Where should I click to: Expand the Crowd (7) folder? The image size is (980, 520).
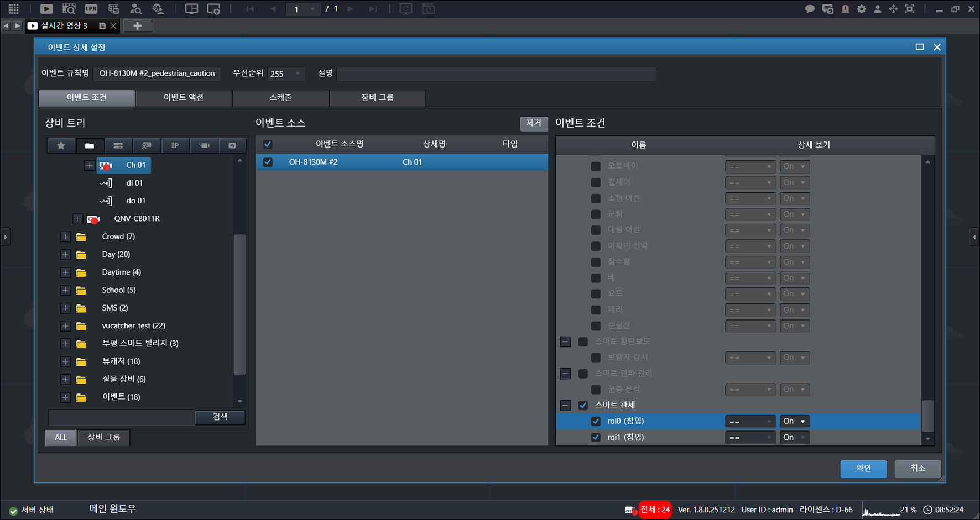coord(65,237)
